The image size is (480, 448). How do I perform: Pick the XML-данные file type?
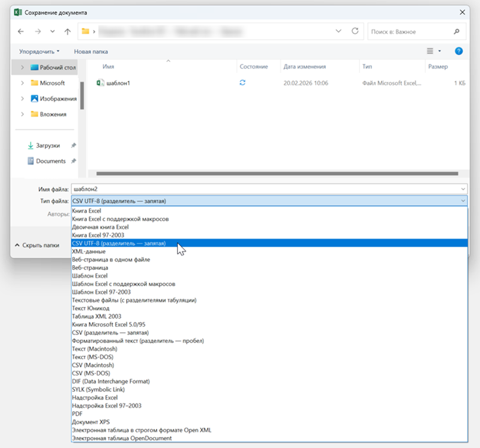(89, 252)
